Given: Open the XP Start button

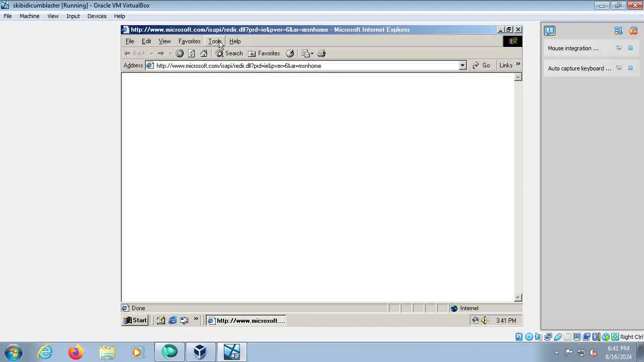Looking at the screenshot, I should 135,320.
